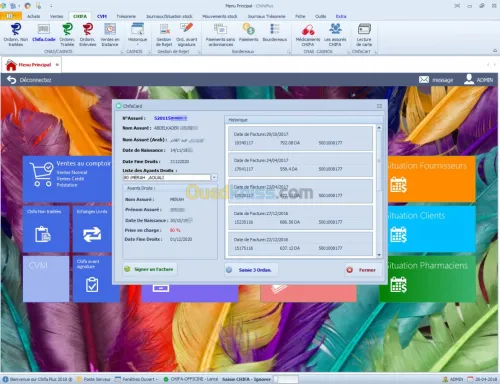500x384 pixels.
Task: Click the N°Assuré number value
Action: coord(170,118)
